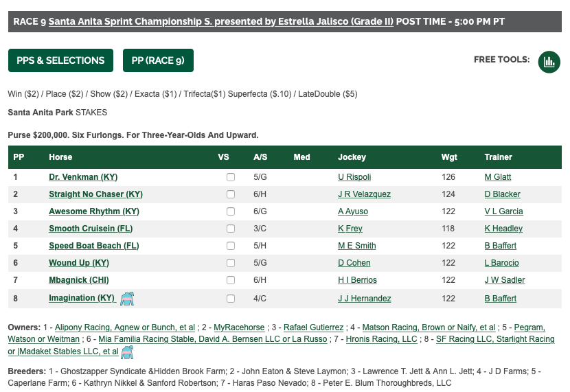The image size is (570, 392).
Task: Click the Speed Boat Beach (FL) link
Action: [x=94, y=246]
